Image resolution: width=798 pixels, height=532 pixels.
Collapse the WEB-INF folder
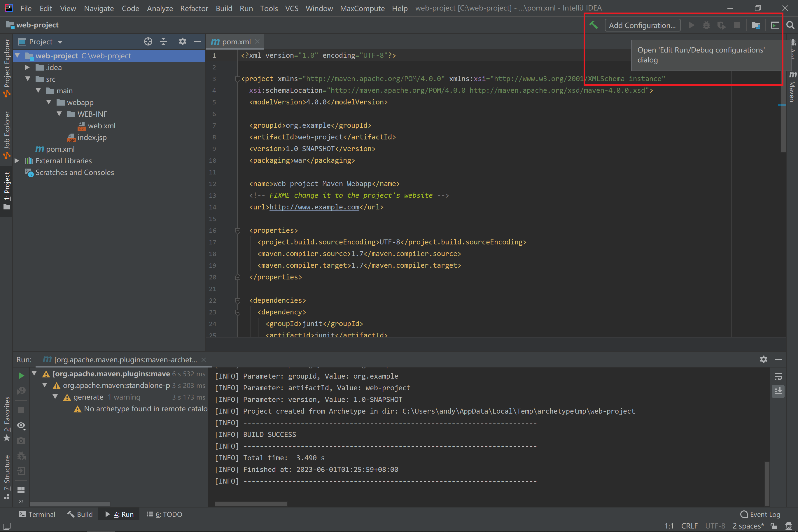point(59,114)
